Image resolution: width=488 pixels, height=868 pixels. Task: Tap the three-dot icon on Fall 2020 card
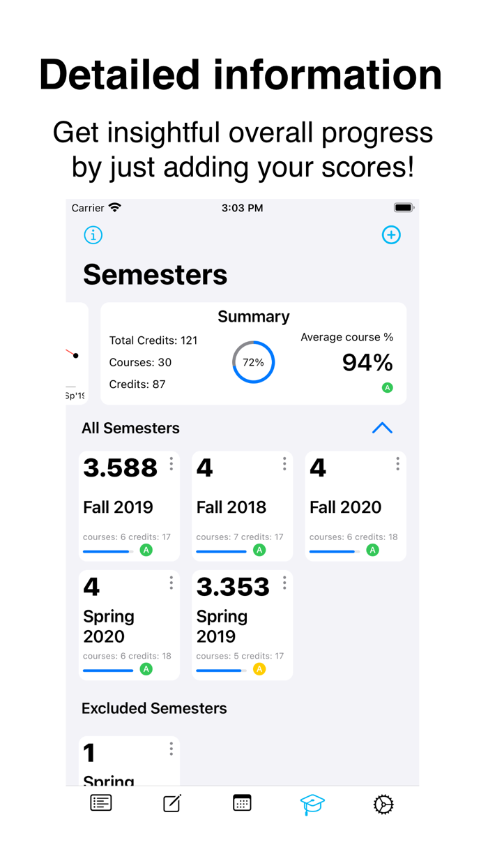click(397, 463)
